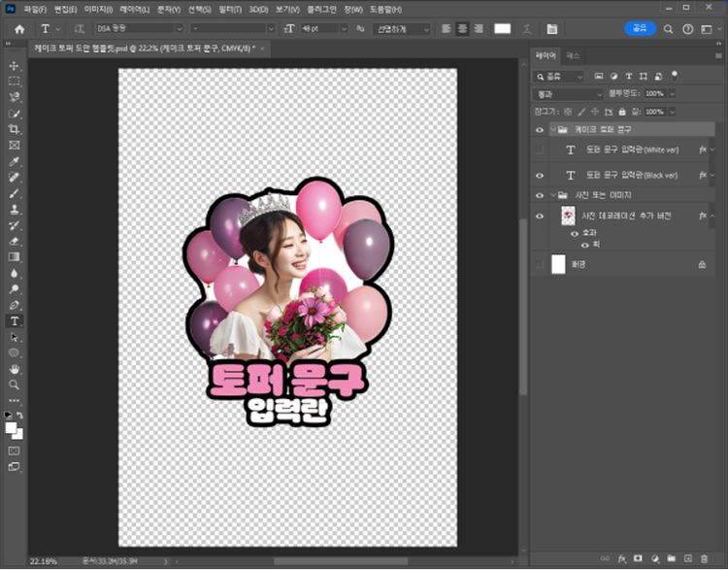Image resolution: width=728 pixels, height=570 pixels.
Task: Hide the Black ver text layer
Action: [540, 175]
